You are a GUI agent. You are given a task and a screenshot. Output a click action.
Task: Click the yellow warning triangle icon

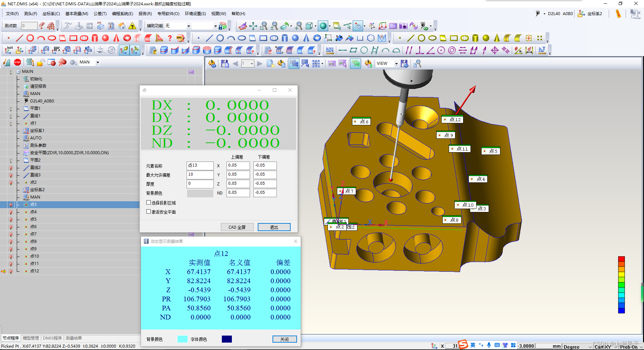coord(133,26)
